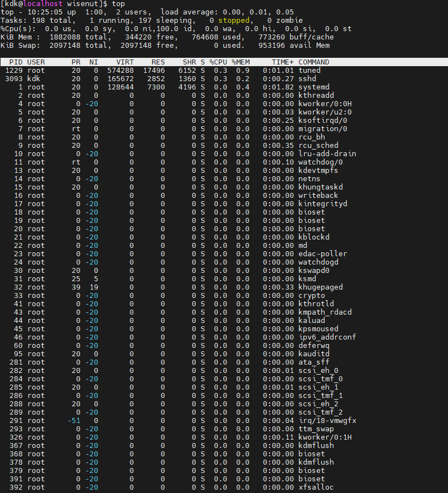Click the 'kauditd' command
Image resolution: width=448 pixels, height=493 pixels.
coord(313,353)
